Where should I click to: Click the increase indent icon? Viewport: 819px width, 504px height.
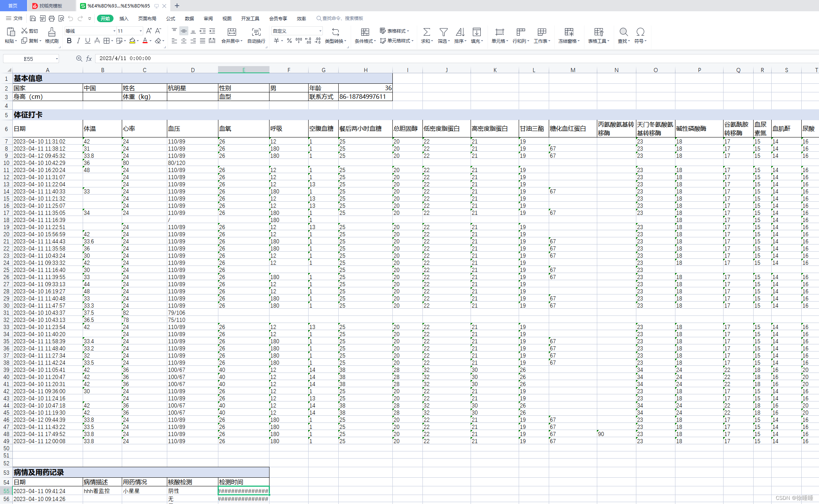(212, 31)
